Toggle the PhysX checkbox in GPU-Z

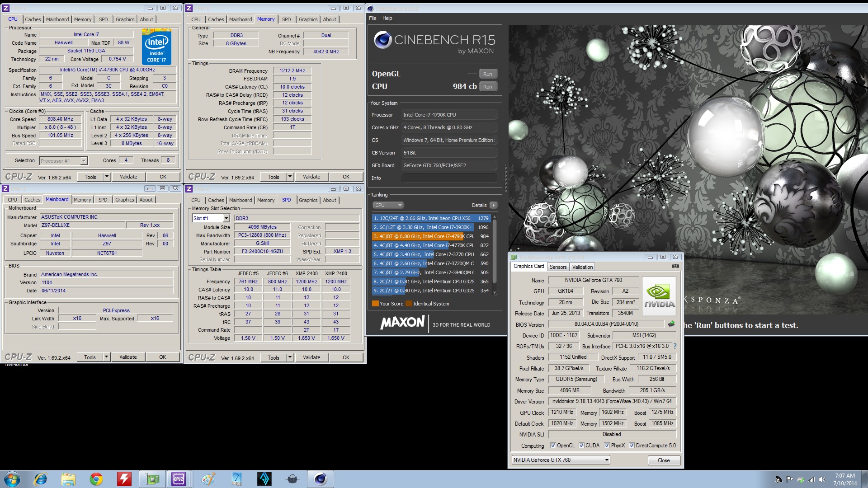[607, 446]
